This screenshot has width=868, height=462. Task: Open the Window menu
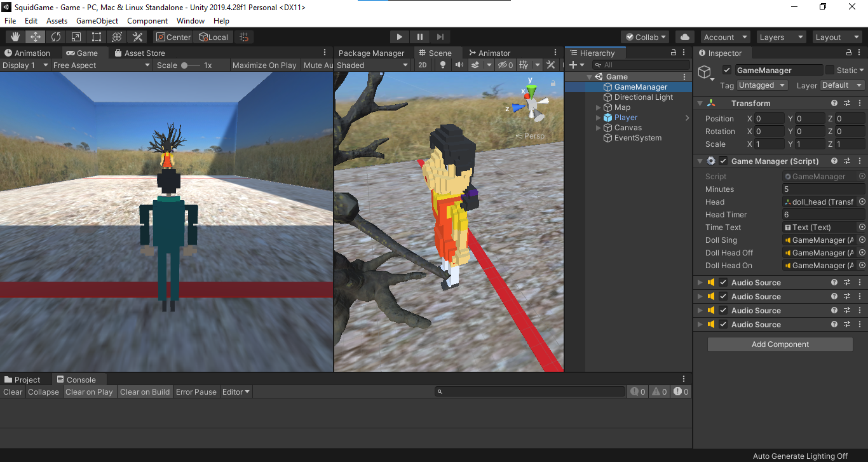point(191,20)
